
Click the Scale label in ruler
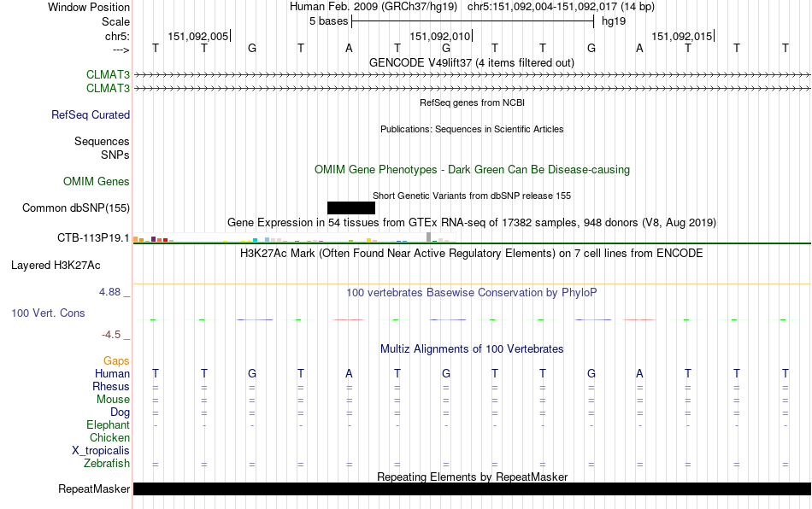coord(115,21)
